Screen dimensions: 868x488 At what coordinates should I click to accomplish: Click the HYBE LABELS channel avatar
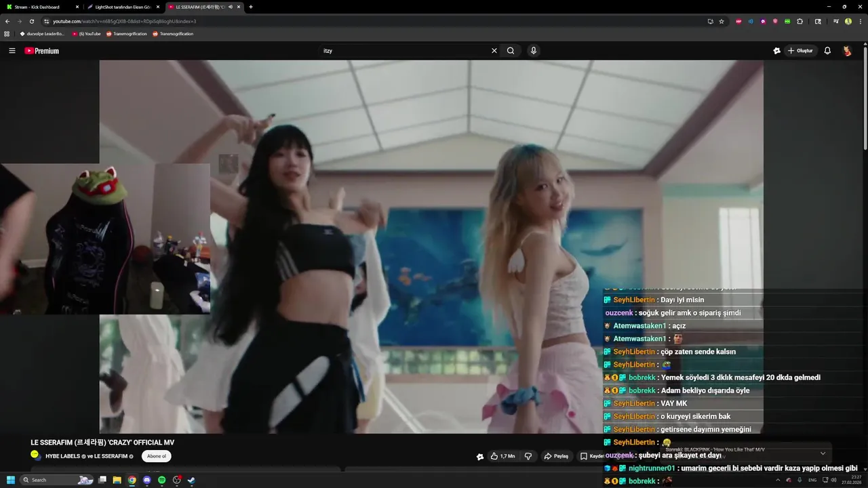tap(36, 455)
